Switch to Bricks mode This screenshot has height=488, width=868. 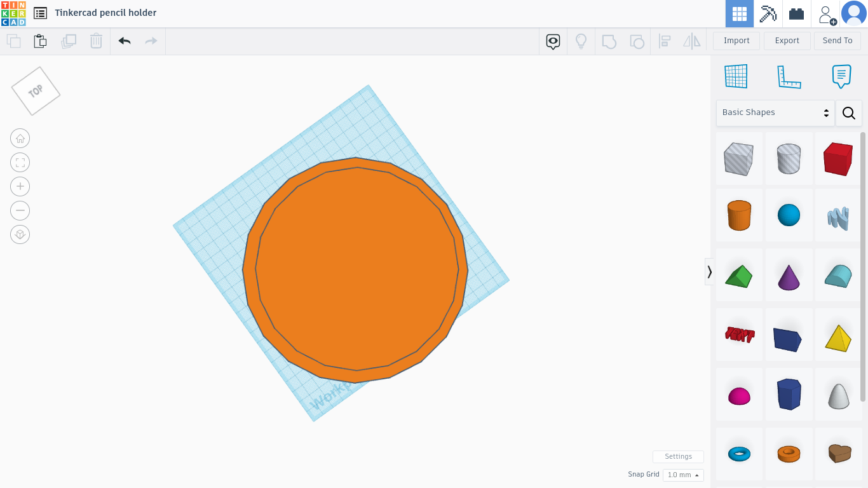(x=796, y=13)
